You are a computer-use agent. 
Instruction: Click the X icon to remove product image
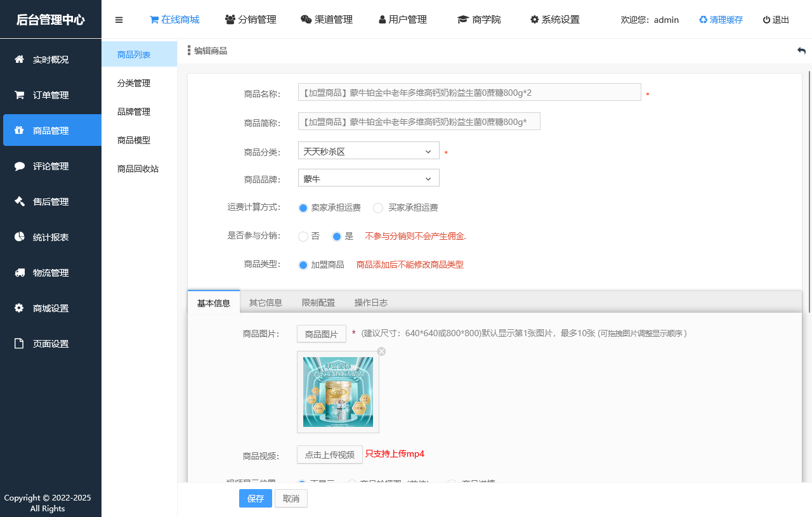pos(381,351)
